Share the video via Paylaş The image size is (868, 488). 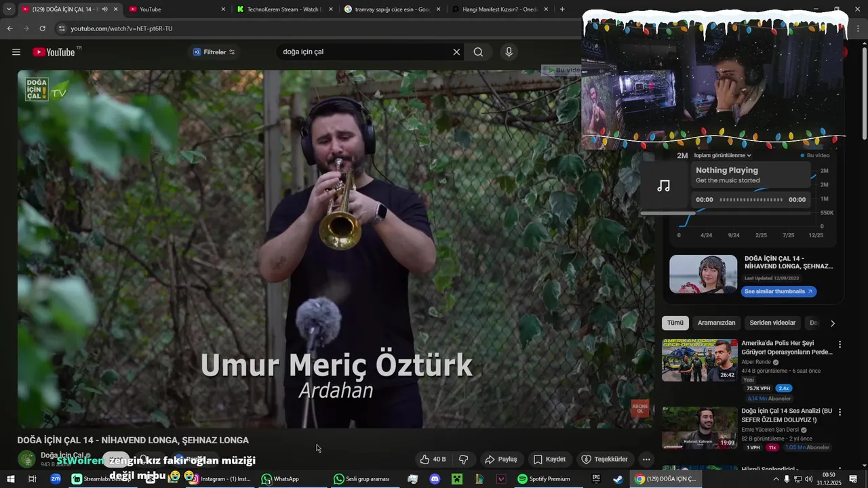click(x=500, y=459)
